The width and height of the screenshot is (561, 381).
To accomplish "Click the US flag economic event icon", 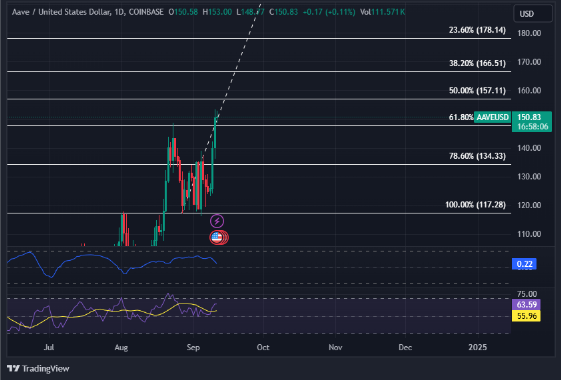I will click(x=216, y=237).
